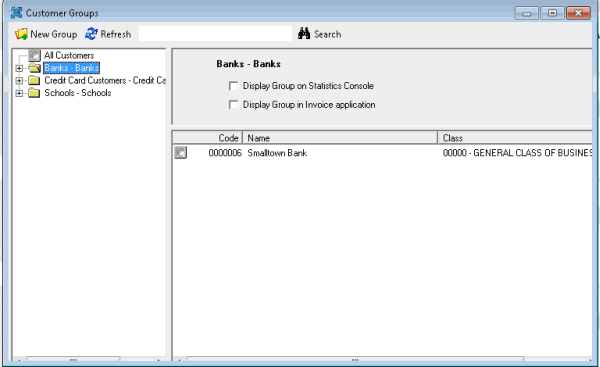Minimize the Customer Groups window
The width and height of the screenshot is (600, 367).
tap(527, 13)
